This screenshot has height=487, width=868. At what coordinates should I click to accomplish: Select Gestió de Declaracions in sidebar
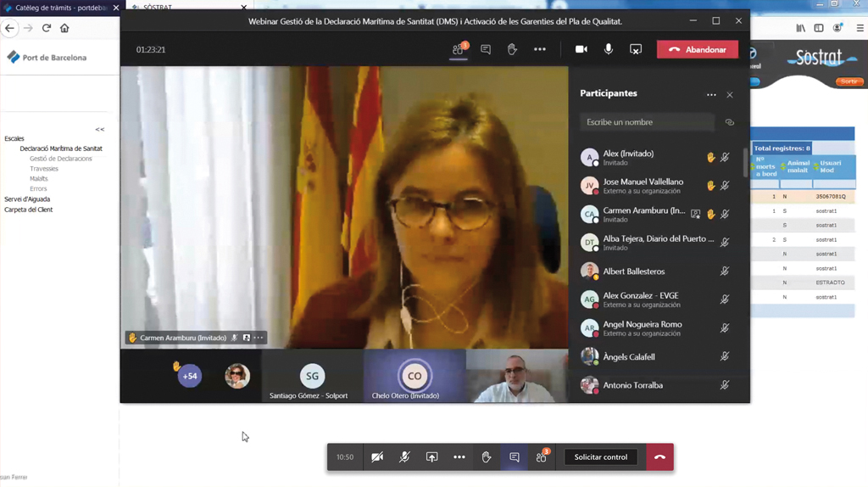click(x=61, y=159)
